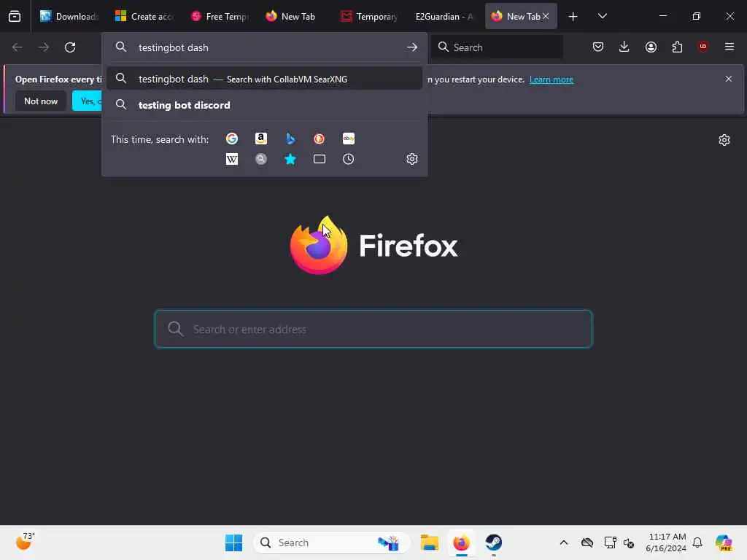Switch to the Free Temp tab
Viewport: 747px width, 560px height.
[220, 16]
